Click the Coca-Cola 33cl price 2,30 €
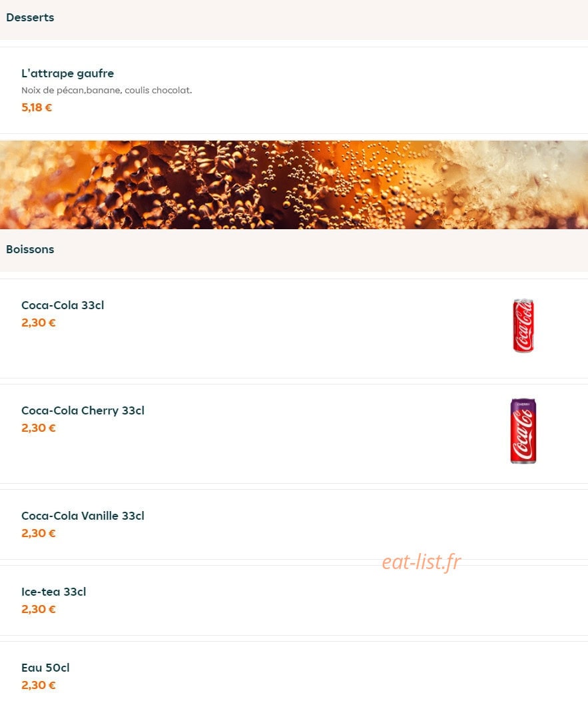Screen dimensions: 588x703 coord(39,323)
